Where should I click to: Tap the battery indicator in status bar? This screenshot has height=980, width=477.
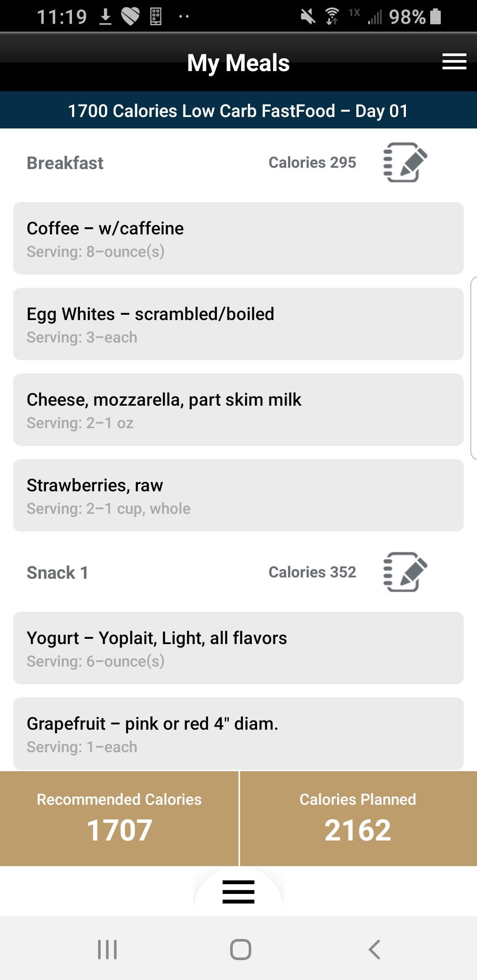point(435,16)
